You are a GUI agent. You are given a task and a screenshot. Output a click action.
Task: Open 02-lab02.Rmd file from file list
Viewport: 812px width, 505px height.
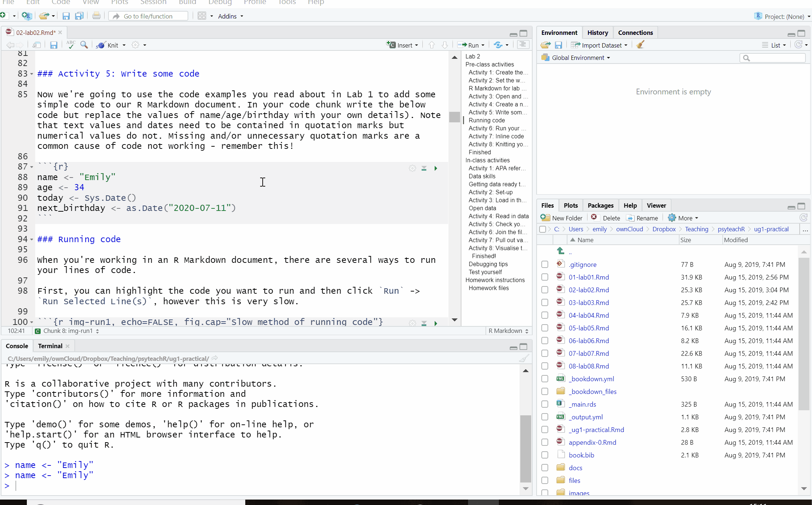[589, 289]
